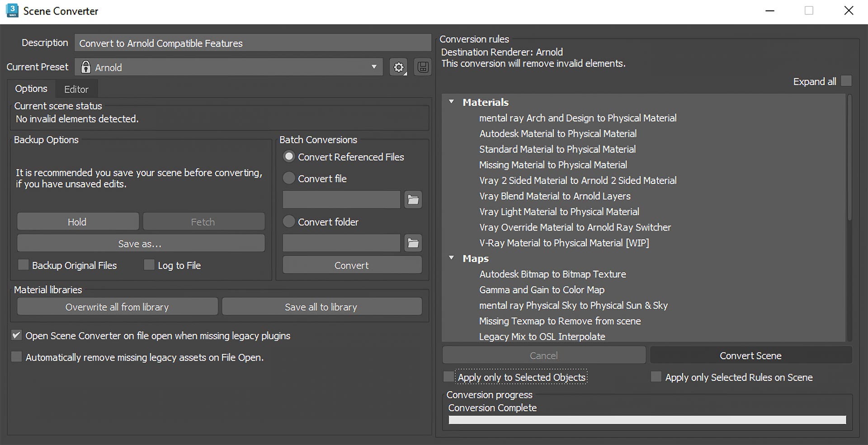The image size is (868, 445).
Task: Tick the Log to File checkbox
Action: pos(149,265)
